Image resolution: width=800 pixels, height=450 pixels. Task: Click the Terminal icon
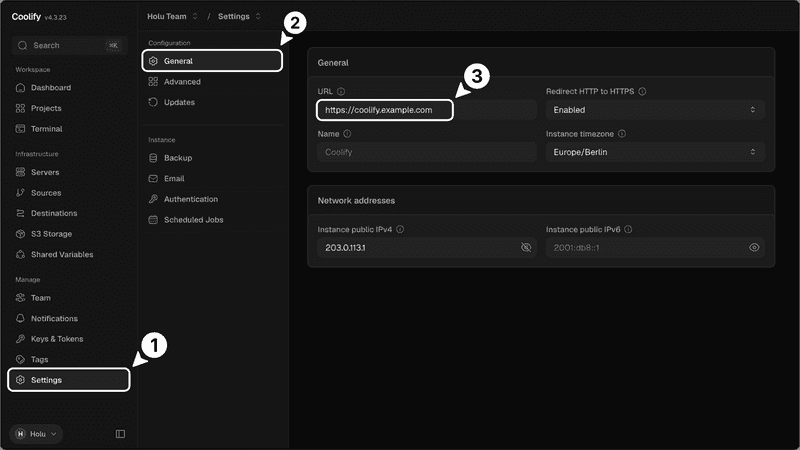click(x=20, y=129)
